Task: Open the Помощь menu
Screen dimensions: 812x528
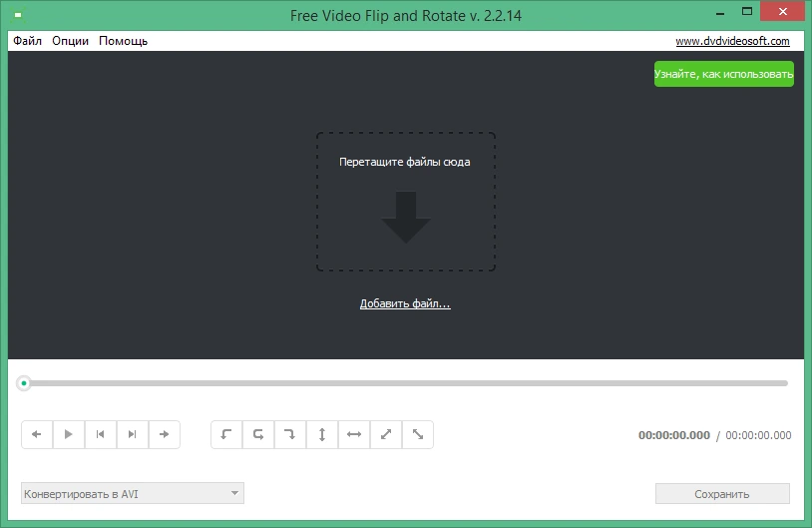Action: click(124, 41)
